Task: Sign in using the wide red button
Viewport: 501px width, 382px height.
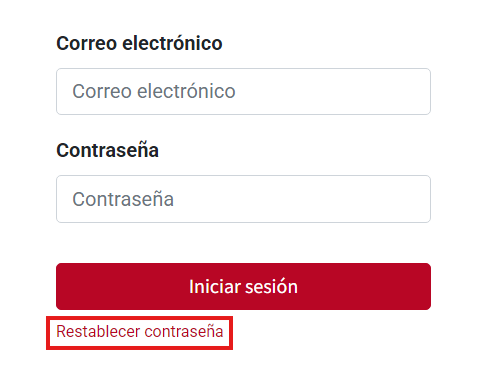Action: (243, 286)
